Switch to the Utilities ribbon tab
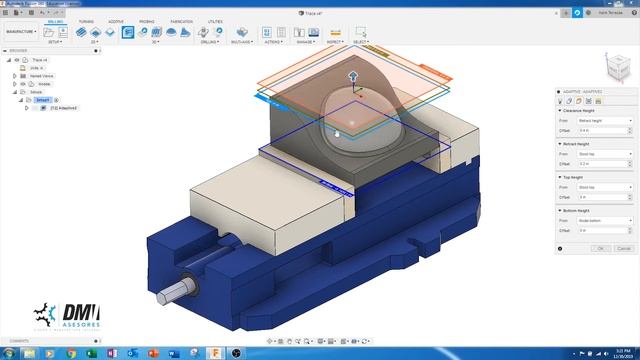This screenshot has width=640, height=360. 215,22
